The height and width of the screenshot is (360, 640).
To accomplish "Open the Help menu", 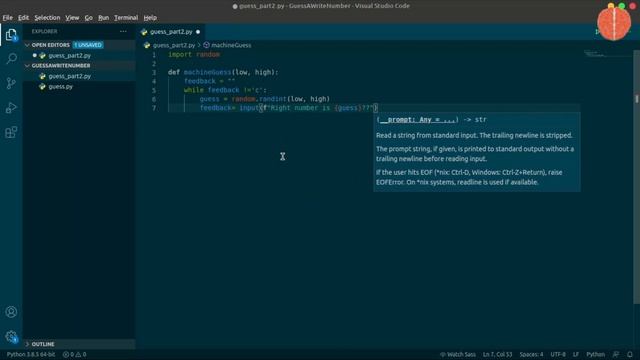I will click(x=150, y=18).
